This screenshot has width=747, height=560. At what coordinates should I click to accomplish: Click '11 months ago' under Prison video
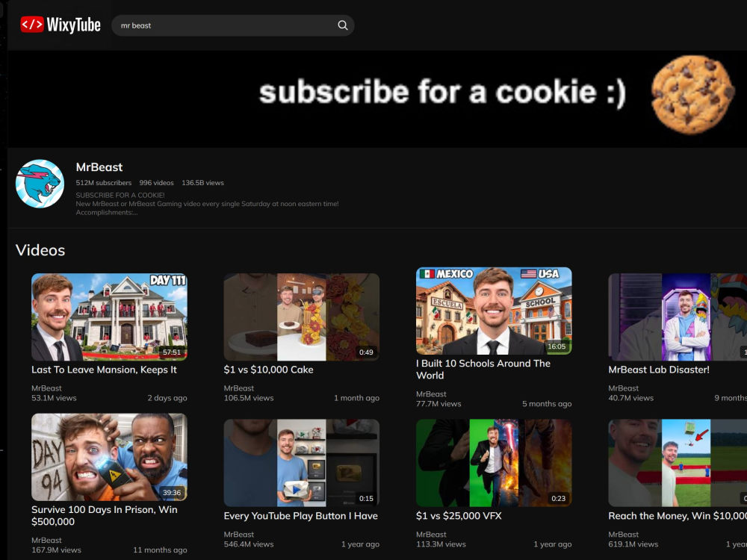[x=160, y=550]
